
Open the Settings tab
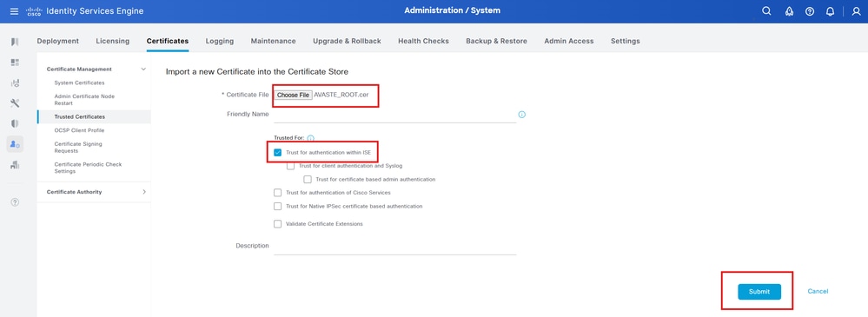(x=625, y=41)
